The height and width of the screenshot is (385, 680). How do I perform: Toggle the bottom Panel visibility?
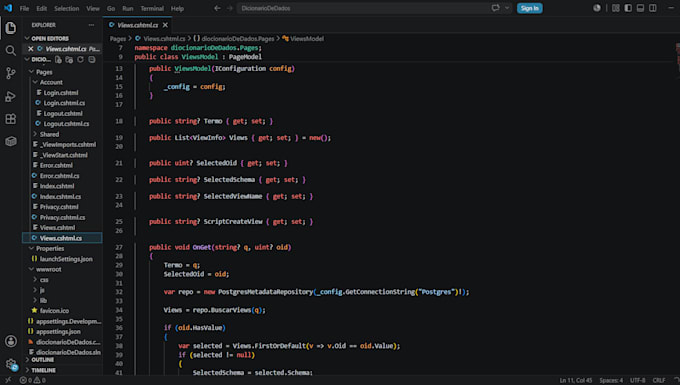[x=640, y=8]
